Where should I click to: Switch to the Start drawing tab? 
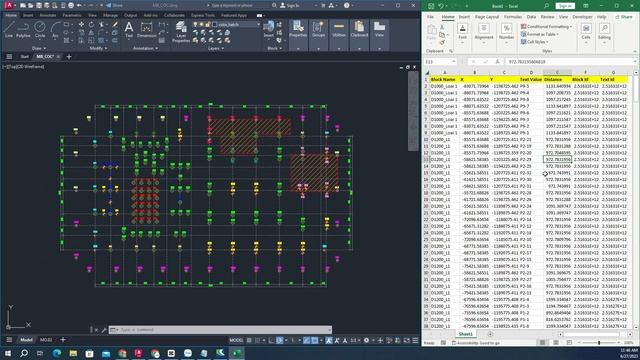click(x=24, y=57)
